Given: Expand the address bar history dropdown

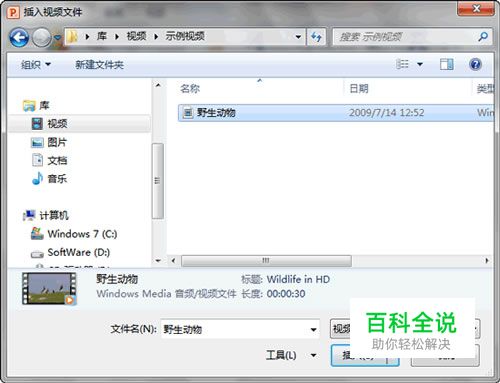Looking at the screenshot, I should pos(298,37).
